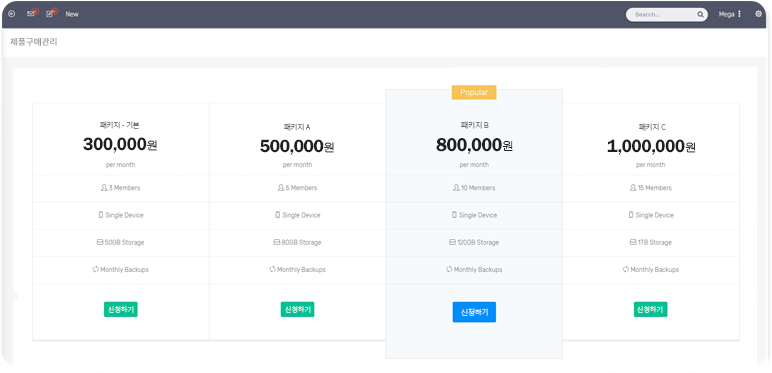Screen dimensions: 772x373
Task: Click Monthly Backups text in 패키지 B column
Action: (478, 270)
